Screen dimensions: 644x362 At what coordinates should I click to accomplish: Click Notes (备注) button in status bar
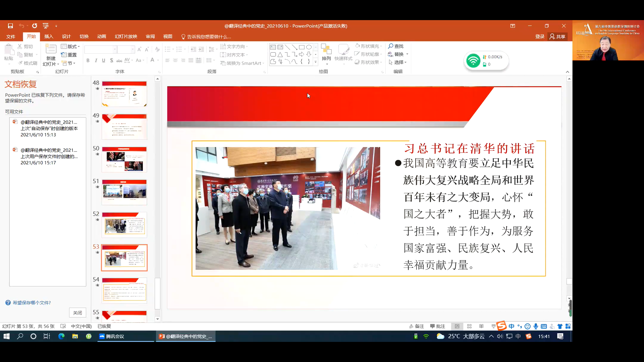pos(417,326)
